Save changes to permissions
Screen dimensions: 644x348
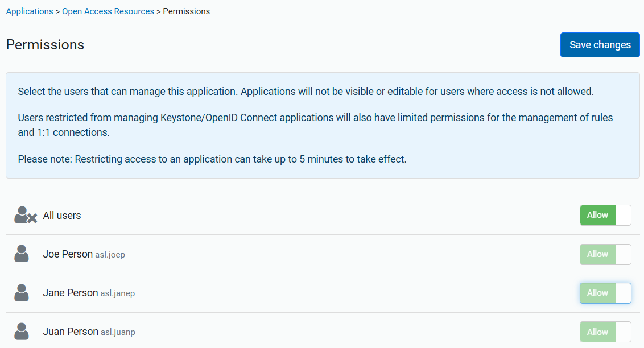click(x=600, y=45)
